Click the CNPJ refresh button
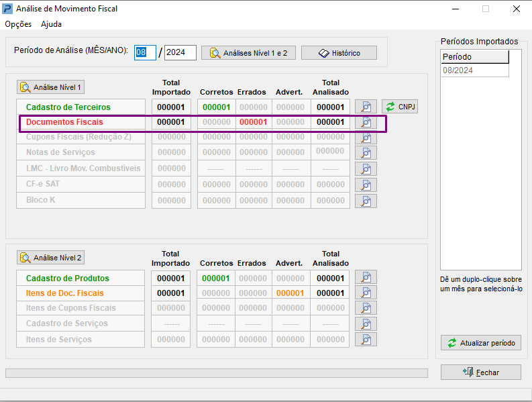Image resolution: width=532 pixels, height=402 pixels. 400,107
